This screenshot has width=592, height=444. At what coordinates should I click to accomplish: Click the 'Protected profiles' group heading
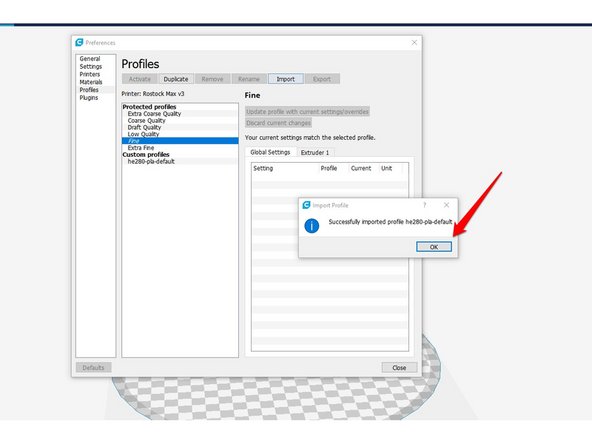point(149,107)
